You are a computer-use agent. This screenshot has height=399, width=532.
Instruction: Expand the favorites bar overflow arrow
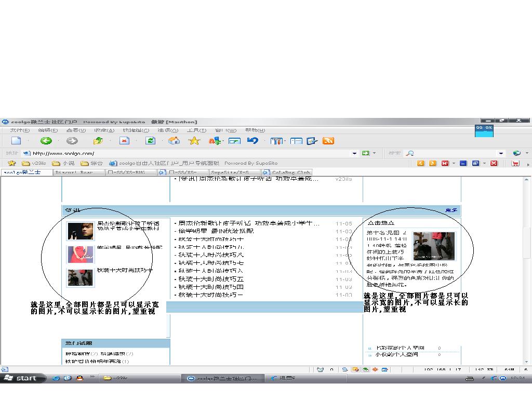[528, 164]
